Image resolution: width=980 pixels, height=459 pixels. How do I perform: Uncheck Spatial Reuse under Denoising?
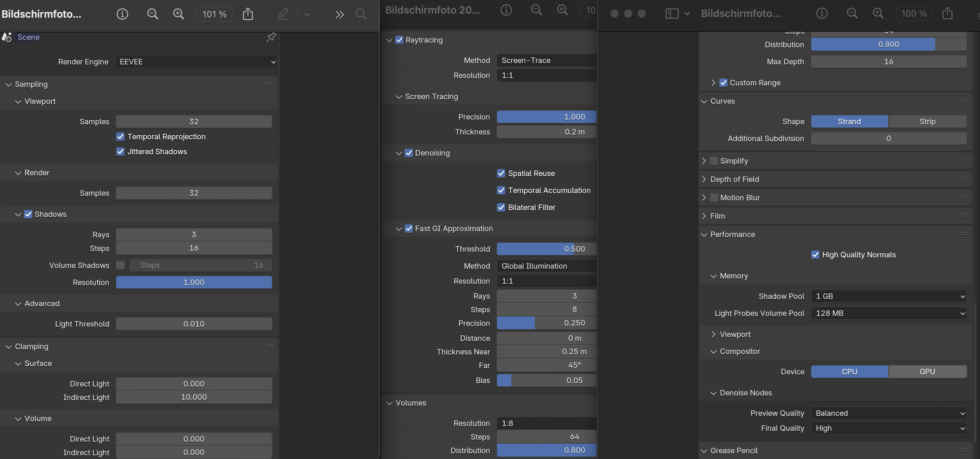[501, 173]
